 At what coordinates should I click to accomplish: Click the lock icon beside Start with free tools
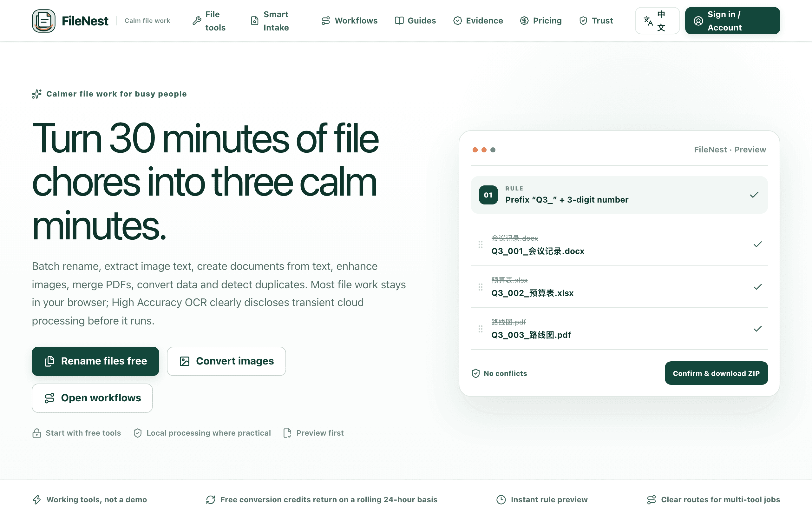coord(36,433)
